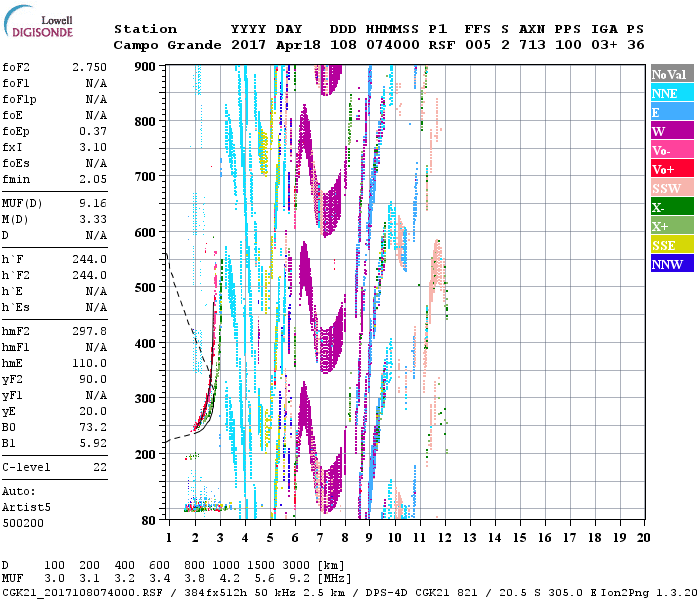This screenshot has width=700, height=600.
Task: Click the AXN value 713
Action: pos(532,45)
